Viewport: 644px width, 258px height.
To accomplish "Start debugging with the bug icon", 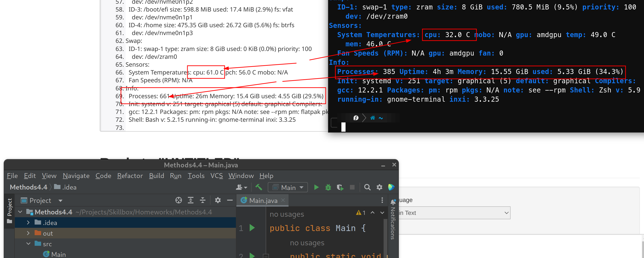I will (328, 187).
